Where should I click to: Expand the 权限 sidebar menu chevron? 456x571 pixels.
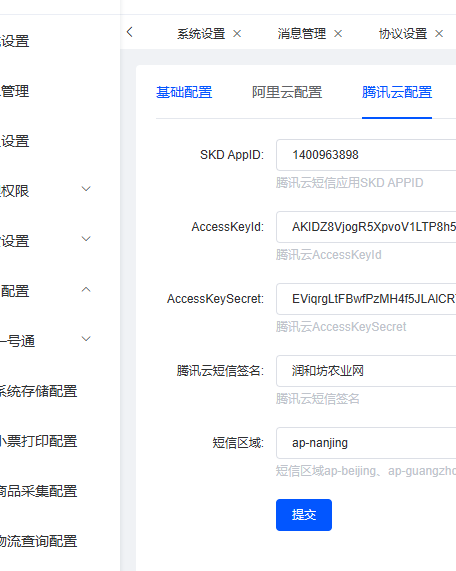[x=86, y=189]
